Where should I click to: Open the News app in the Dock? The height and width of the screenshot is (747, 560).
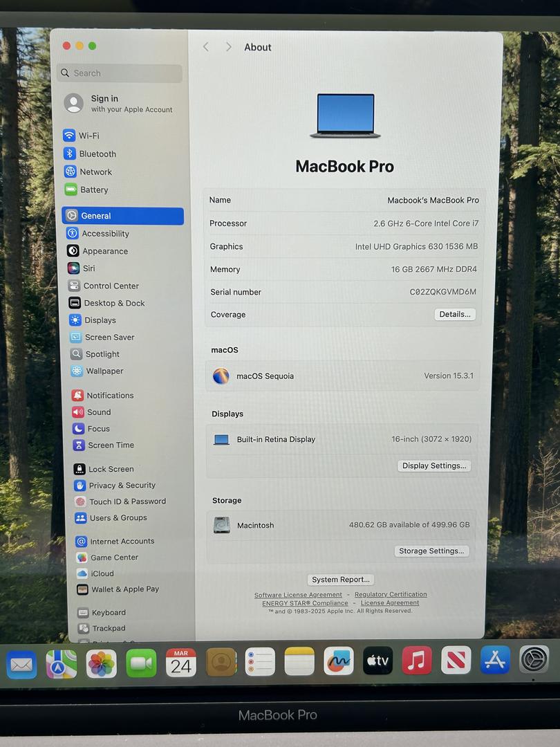456,660
